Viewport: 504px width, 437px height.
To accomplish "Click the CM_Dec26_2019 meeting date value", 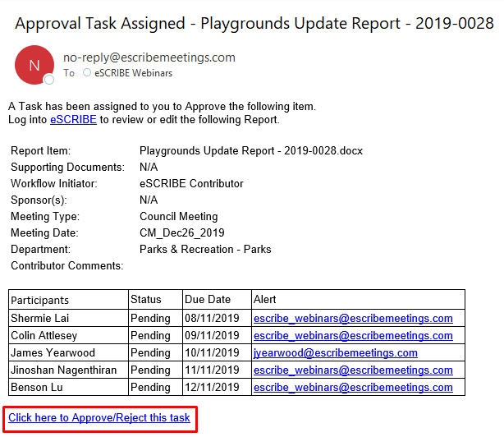I will (182, 232).
